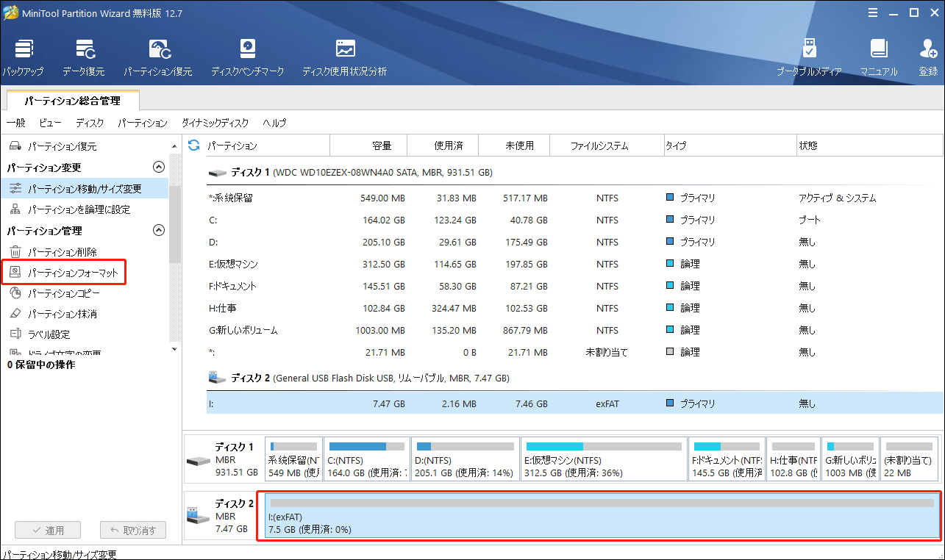This screenshot has width=945, height=560.
Task: Click the refresh icon beside the パーティション column
Action: pos(194,146)
